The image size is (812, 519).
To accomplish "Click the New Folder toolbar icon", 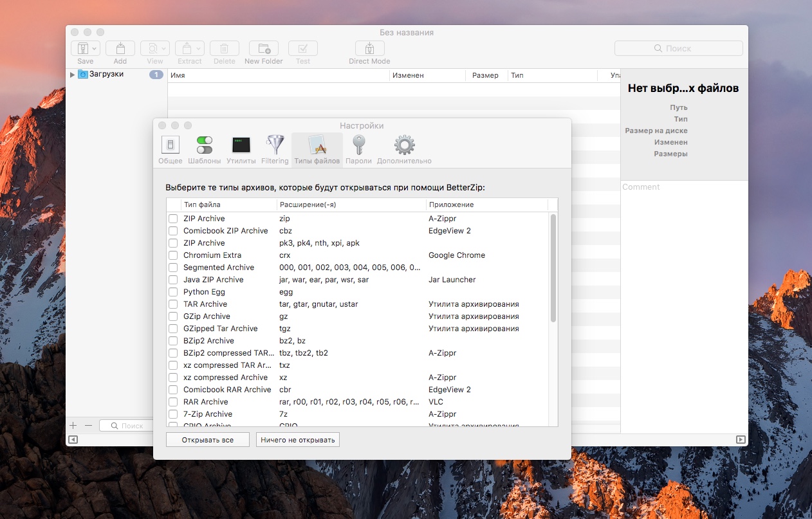I will point(263,49).
